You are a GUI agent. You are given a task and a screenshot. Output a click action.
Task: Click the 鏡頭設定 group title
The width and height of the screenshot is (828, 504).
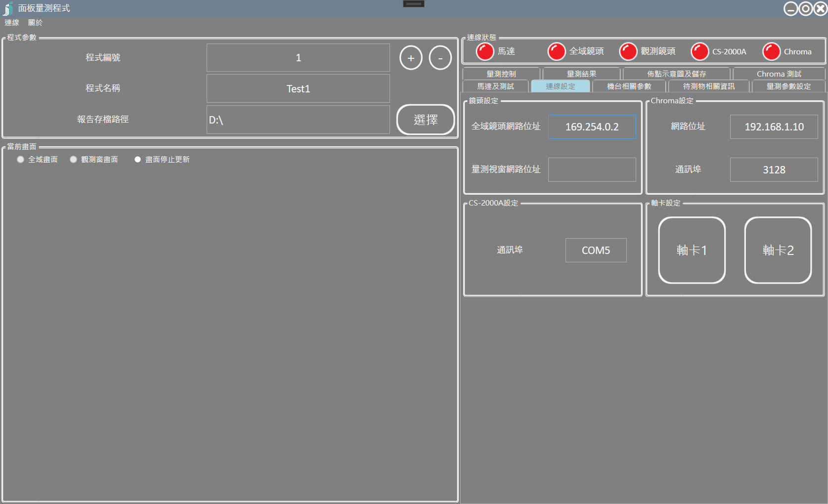point(483,101)
